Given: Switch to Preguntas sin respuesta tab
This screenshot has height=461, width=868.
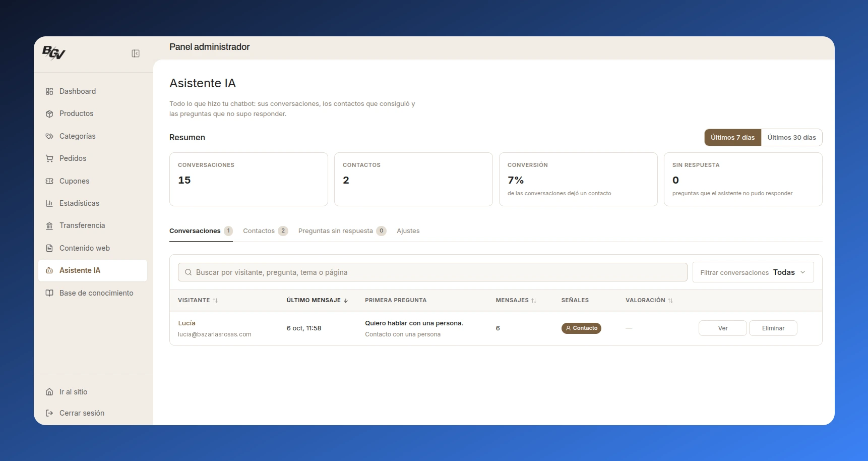Looking at the screenshot, I should click(x=342, y=231).
